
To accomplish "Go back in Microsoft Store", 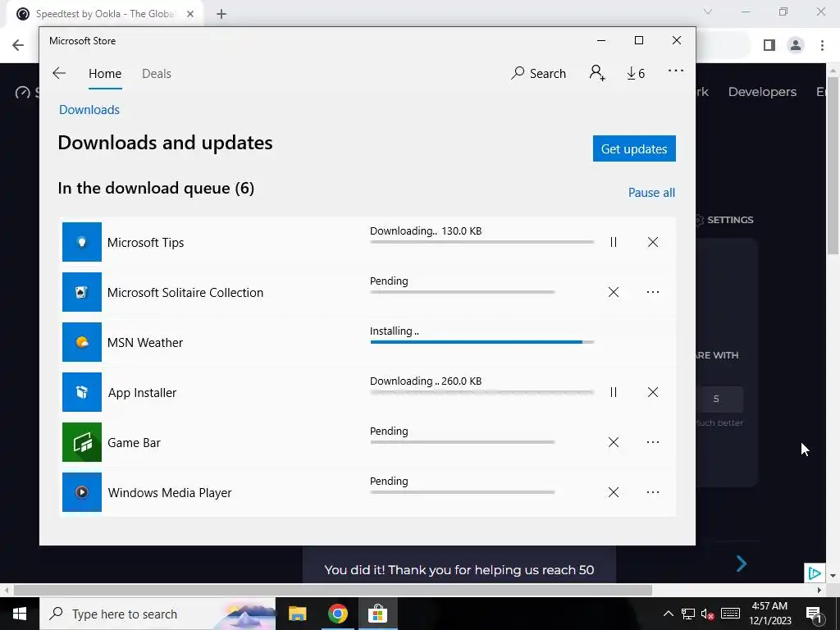I will click(59, 73).
